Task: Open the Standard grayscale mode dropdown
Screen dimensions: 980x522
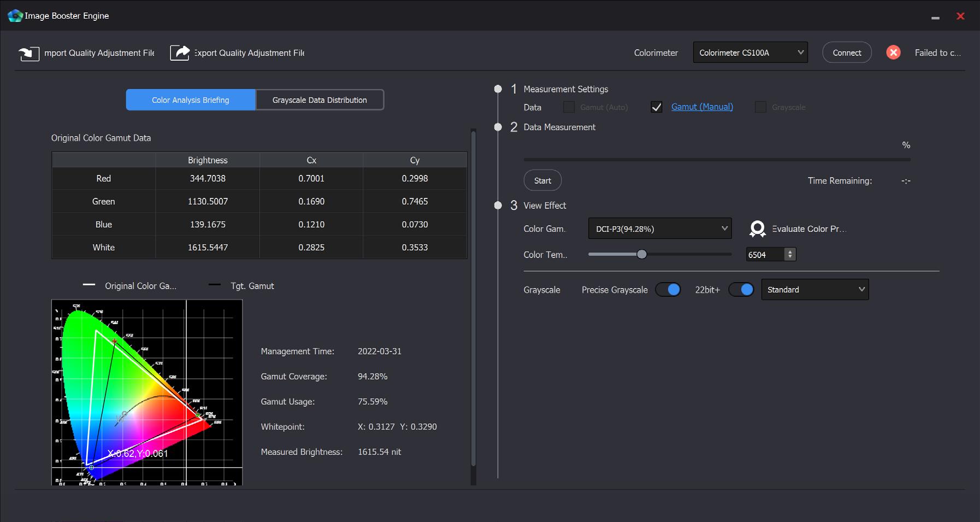Action: (814, 290)
